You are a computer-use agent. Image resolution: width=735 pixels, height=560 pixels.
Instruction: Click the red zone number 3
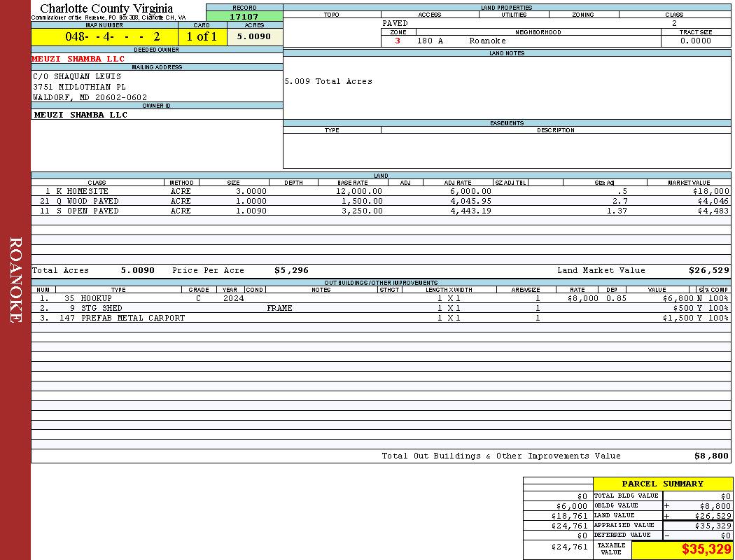[398, 41]
